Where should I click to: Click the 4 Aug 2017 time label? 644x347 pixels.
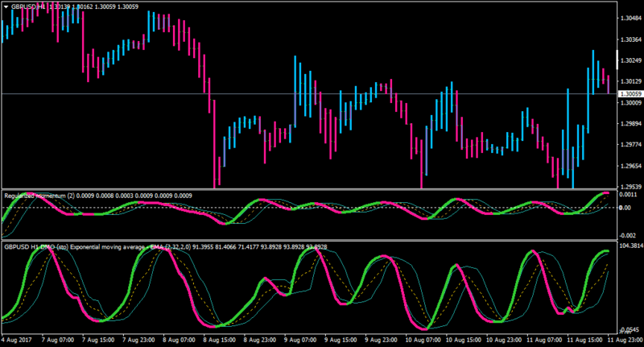[17, 340]
